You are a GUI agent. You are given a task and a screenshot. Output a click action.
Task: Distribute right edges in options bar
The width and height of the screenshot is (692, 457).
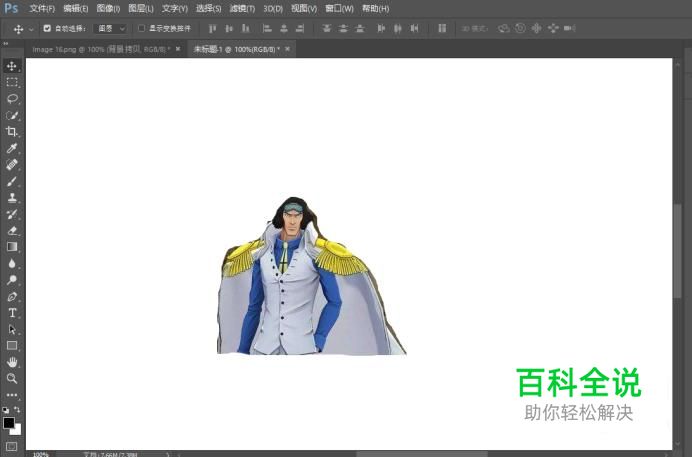point(414,29)
